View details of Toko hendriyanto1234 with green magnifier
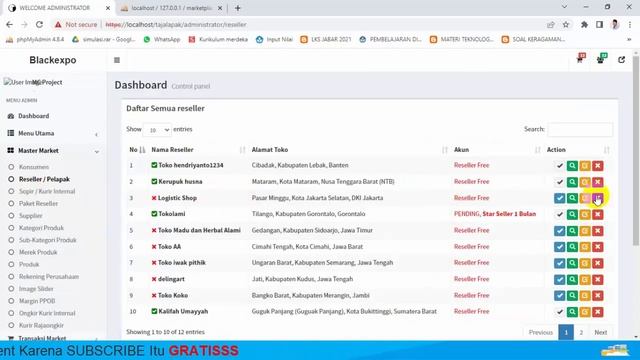640x360 pixels. [572, 165]
